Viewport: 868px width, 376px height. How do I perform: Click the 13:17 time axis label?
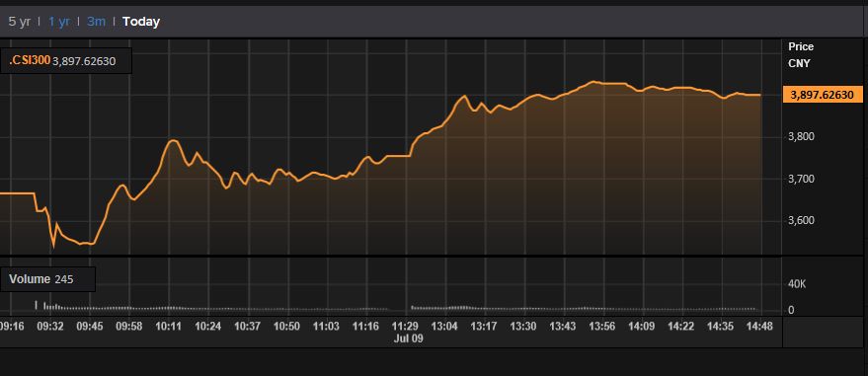click(x=484, y=327)
